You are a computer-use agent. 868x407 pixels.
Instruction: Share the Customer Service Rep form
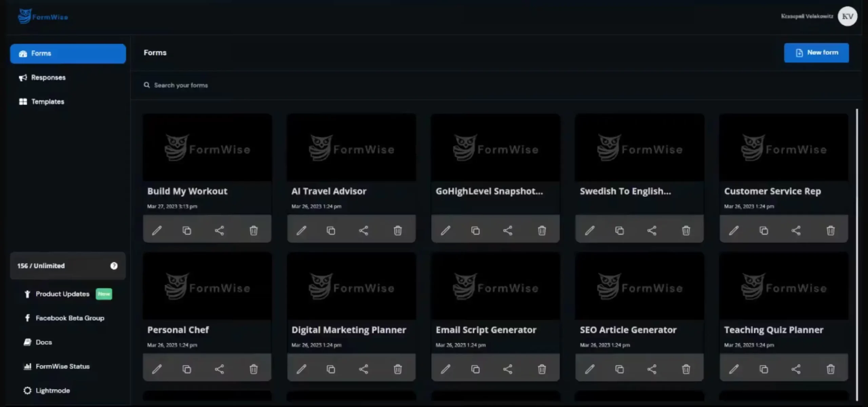(x=796, y=231)
